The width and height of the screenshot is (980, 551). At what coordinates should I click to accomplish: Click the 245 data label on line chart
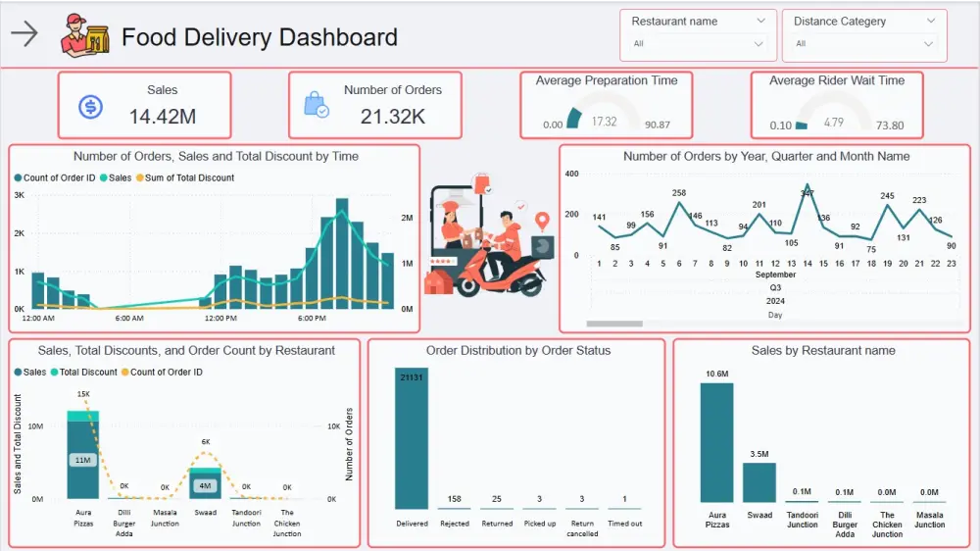pos(887,196)
